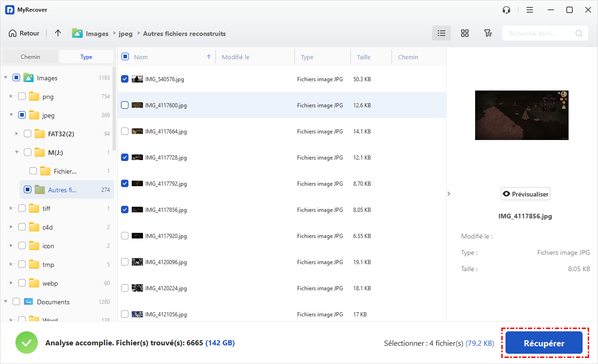Switch to list view layout
Viewport: 598px width, 364px height.
[441, 33]
